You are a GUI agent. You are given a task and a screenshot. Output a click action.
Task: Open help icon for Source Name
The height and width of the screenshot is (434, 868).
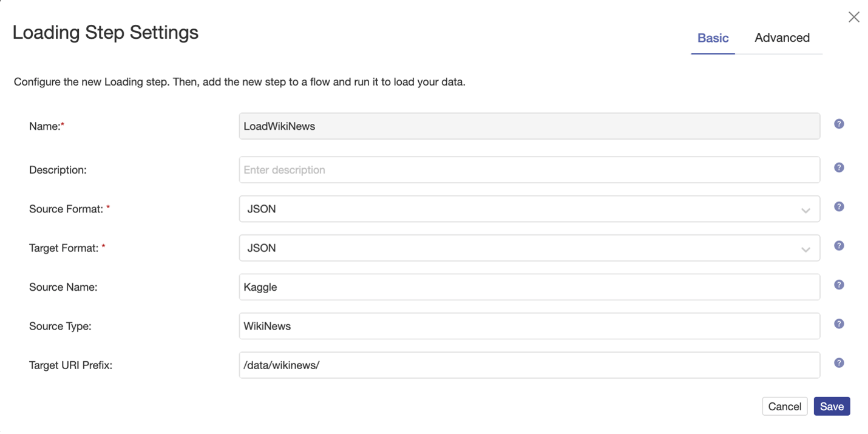(839, 285)
